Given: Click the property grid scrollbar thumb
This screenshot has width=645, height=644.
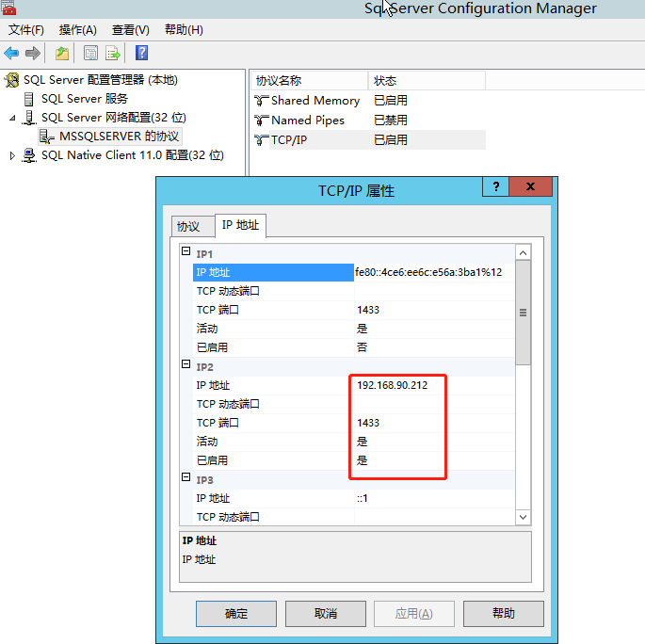Looking at the screenshot, I should coord(523,313).
